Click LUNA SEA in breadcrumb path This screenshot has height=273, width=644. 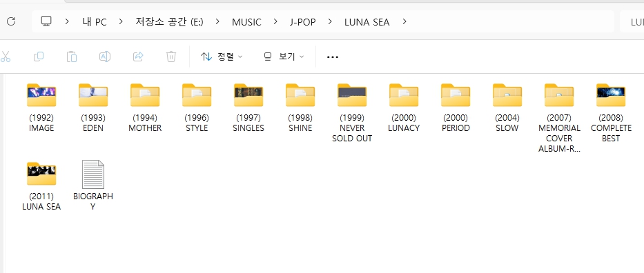(367, 22)
